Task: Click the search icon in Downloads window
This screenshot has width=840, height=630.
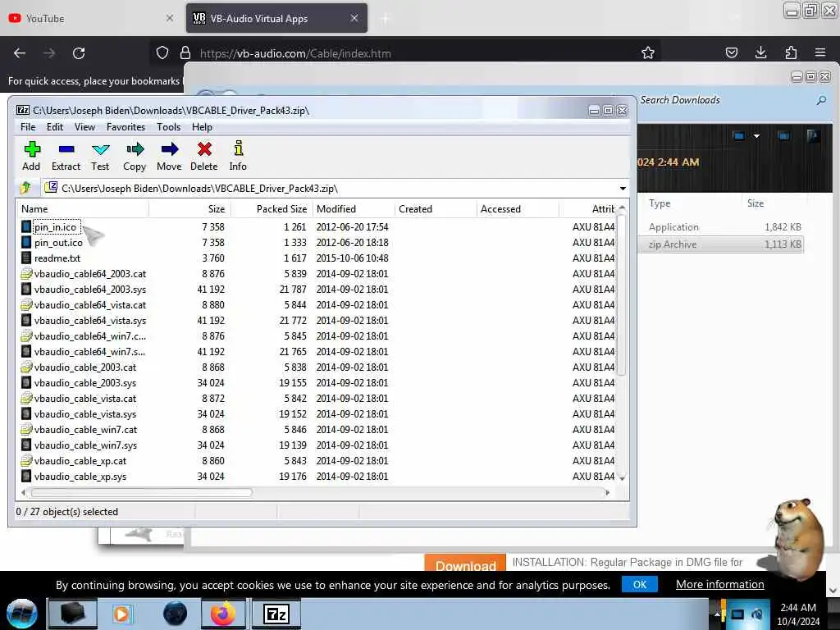Action: tap(821, 100)
